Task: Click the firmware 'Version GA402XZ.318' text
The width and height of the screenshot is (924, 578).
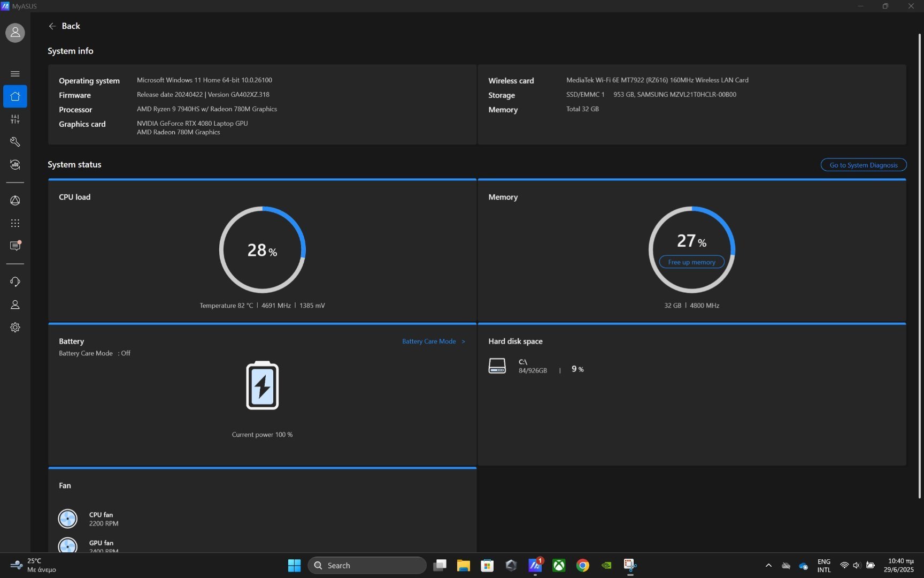Action: (238, 95)
